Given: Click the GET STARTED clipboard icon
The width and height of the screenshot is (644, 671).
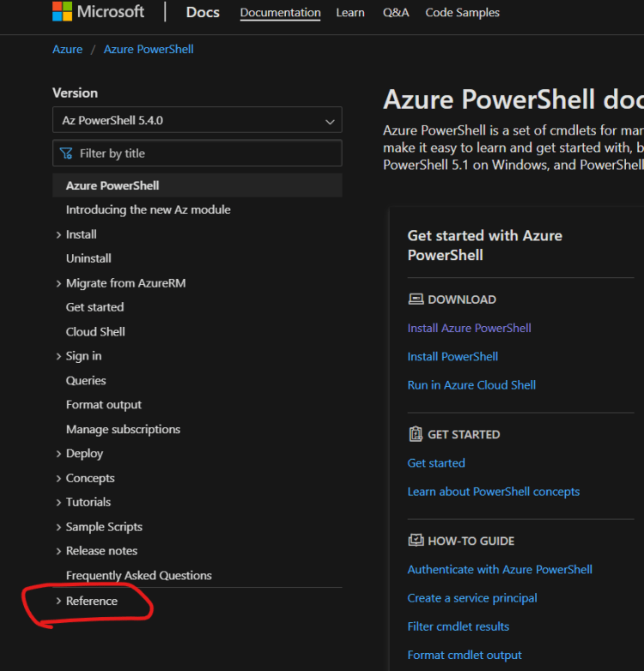Looking at the screenshot, I should (x=416, y=434).
